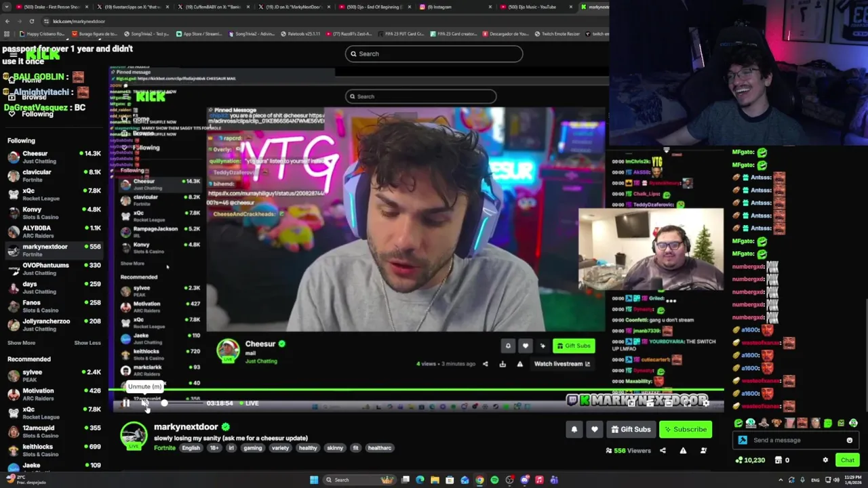Select the skinny tag
This screenshot has width=868, height=488.
[x=335, y=448]
